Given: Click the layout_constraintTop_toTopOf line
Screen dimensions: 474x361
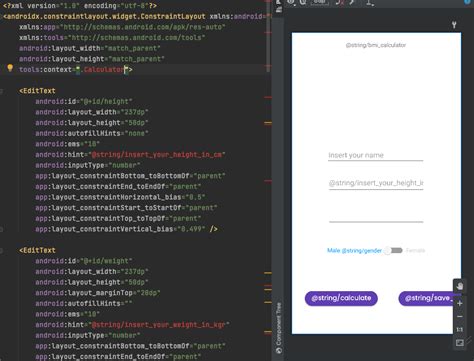Looking at the screenshot, I should 118,218.
